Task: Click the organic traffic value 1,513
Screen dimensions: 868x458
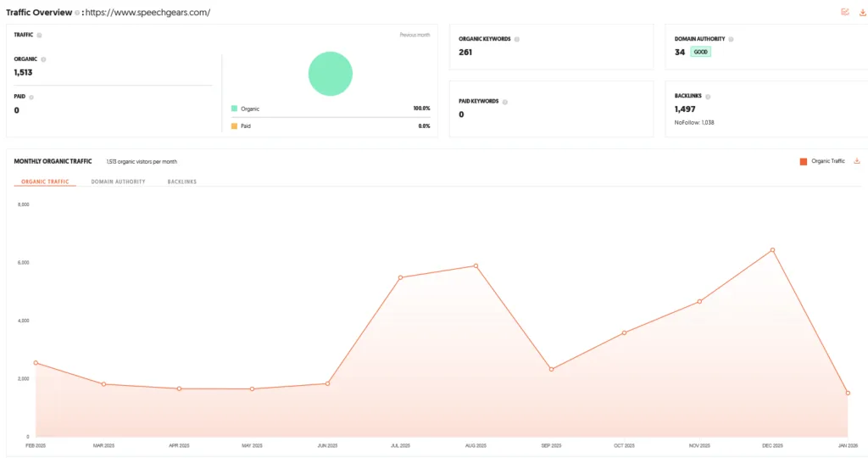Action: pyautogui.click(x=23, y=73)
